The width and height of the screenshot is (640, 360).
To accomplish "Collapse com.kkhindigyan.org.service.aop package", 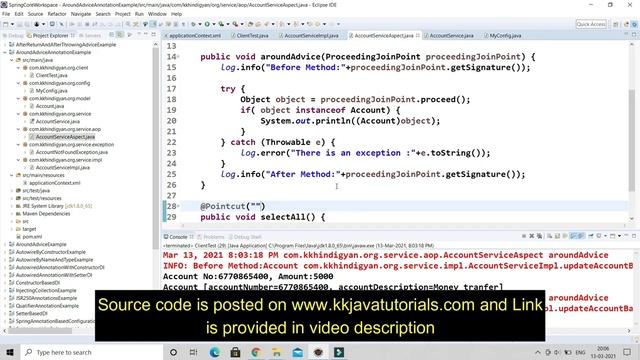I will tap(18, 129).
